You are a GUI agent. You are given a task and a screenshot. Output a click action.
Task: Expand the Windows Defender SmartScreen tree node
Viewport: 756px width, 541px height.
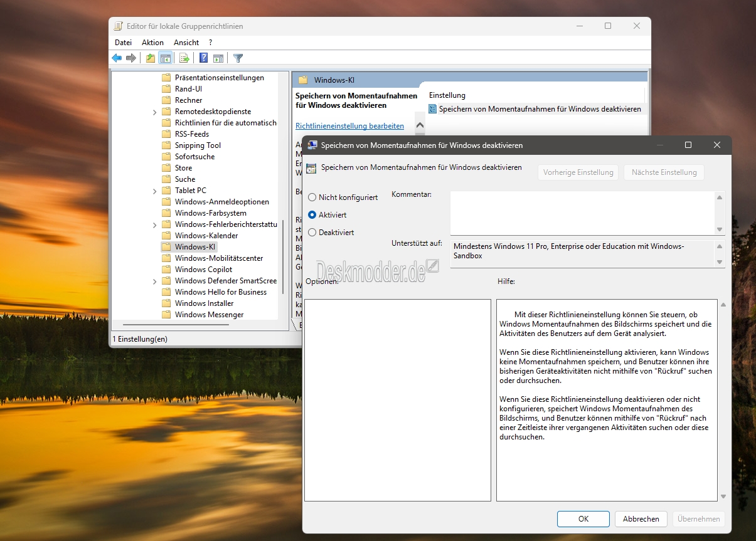[x=155, y=281]
